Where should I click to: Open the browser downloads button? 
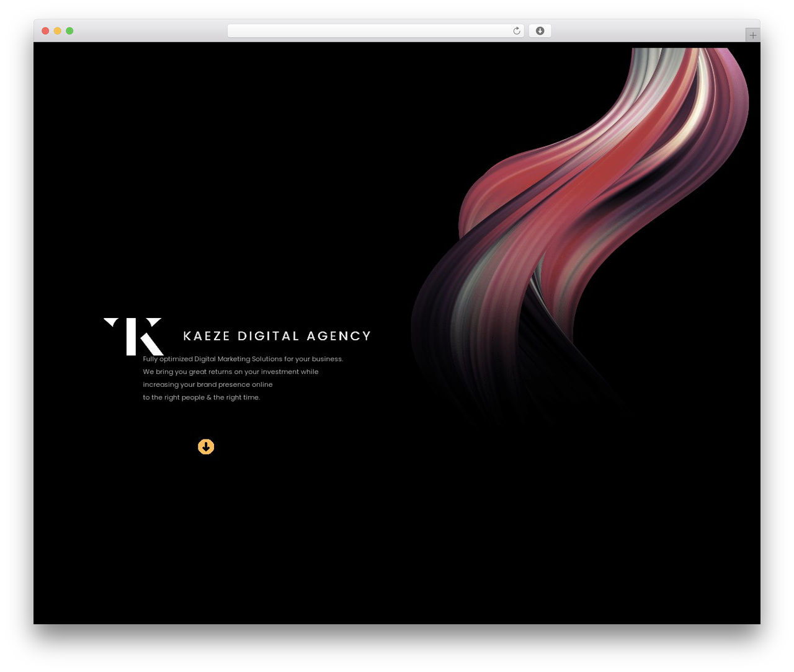tap(540, 31)
